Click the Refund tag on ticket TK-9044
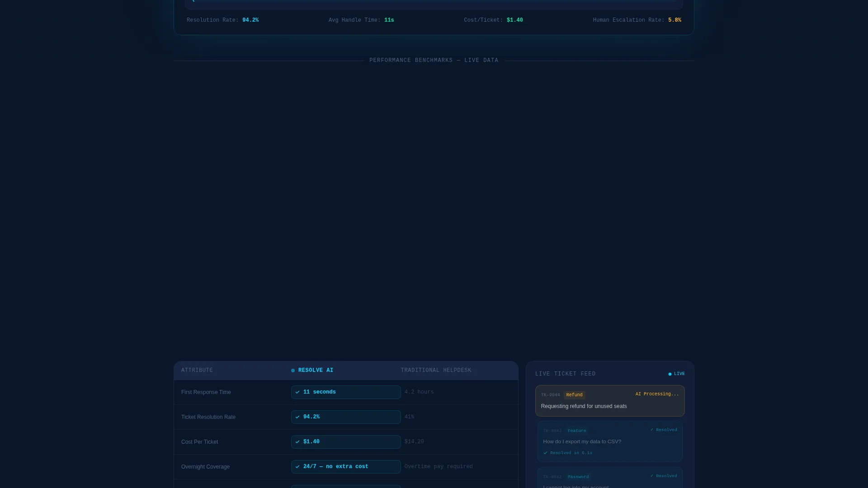The height and width of the screenshot is (488, 868). coord(574,395)
